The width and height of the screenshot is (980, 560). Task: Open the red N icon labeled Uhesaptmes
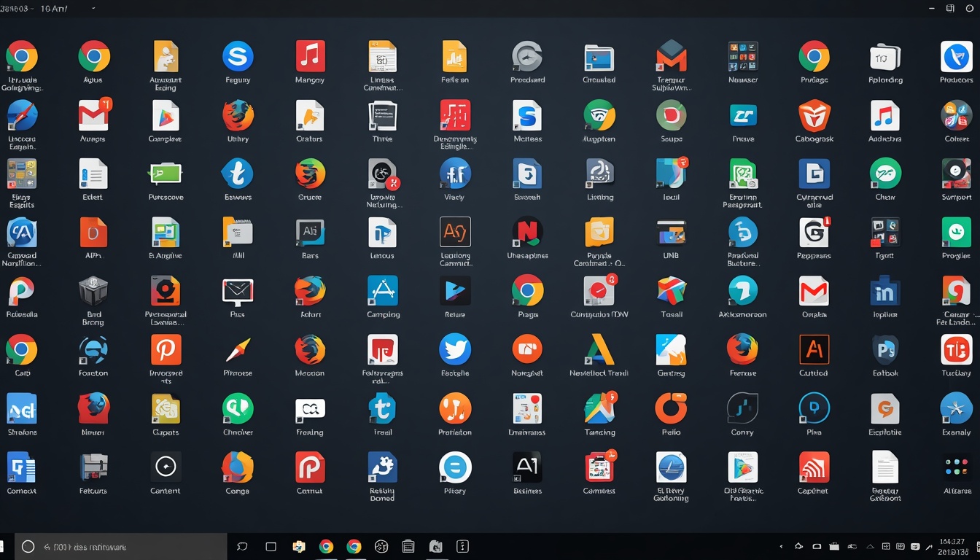coord(527,233)
